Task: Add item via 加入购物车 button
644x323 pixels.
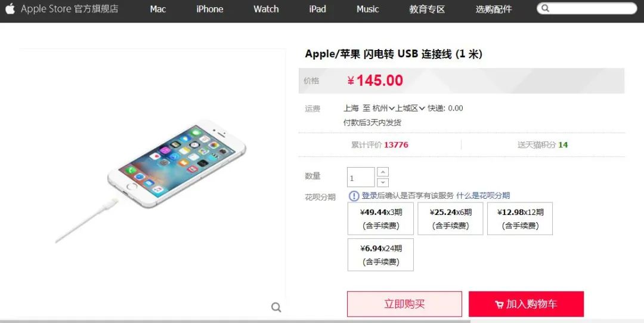Action: [526, 304]
